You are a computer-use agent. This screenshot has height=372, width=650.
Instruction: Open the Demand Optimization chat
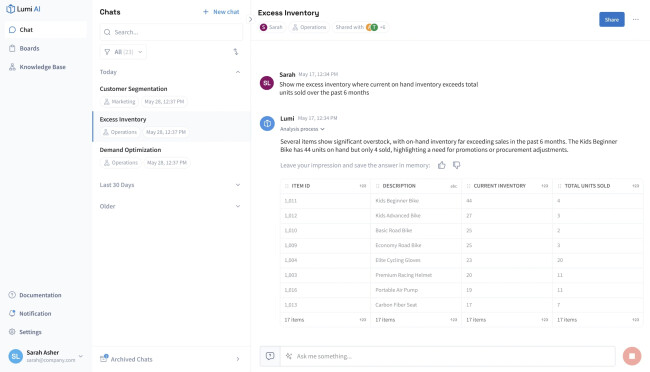171,156
